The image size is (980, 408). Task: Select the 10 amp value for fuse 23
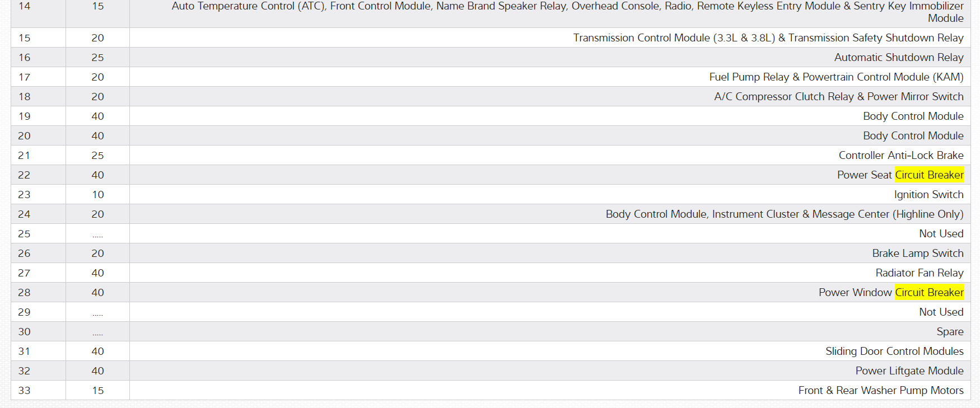98,194
